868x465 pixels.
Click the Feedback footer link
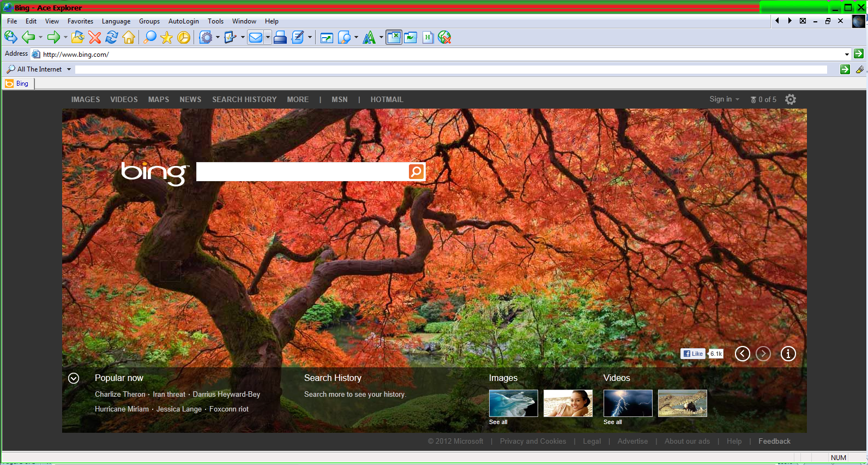[774, 441]
